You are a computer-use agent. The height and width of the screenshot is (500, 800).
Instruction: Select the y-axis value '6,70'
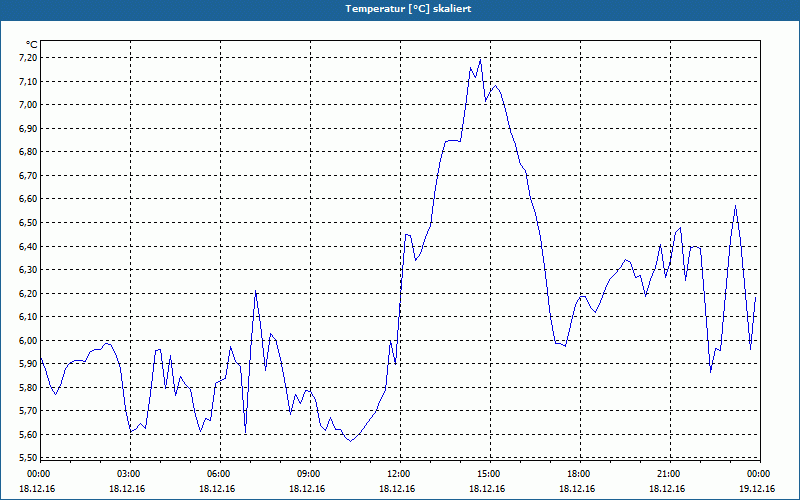tap(29, 176)
